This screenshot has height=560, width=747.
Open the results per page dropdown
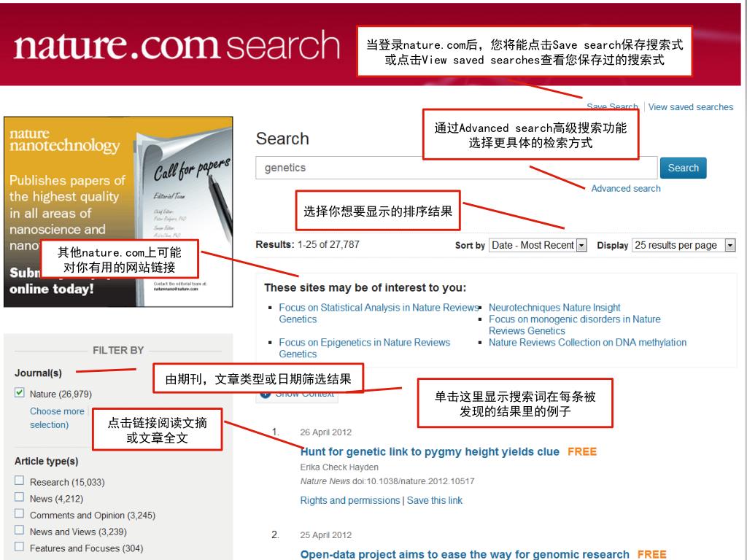684,245
